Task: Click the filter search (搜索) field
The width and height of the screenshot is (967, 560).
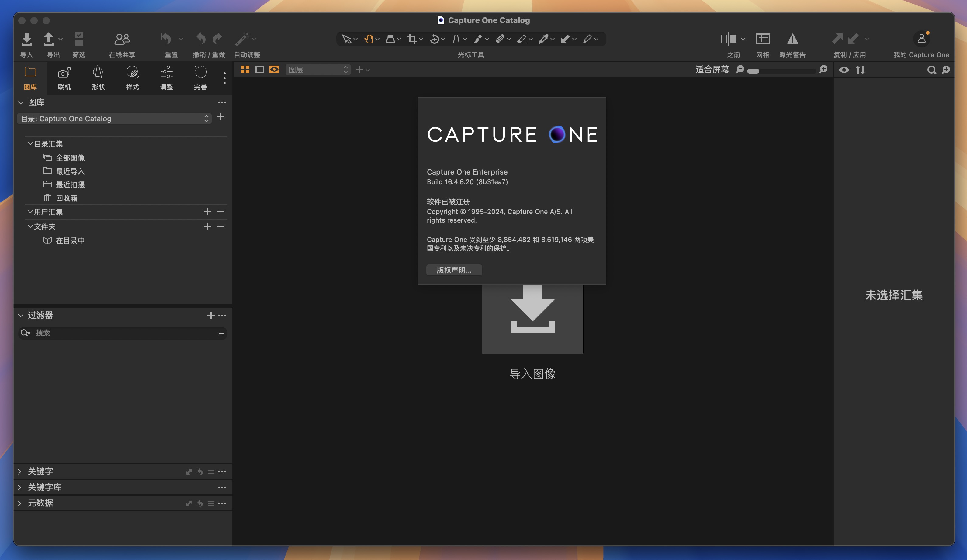Action: point(123,333)
